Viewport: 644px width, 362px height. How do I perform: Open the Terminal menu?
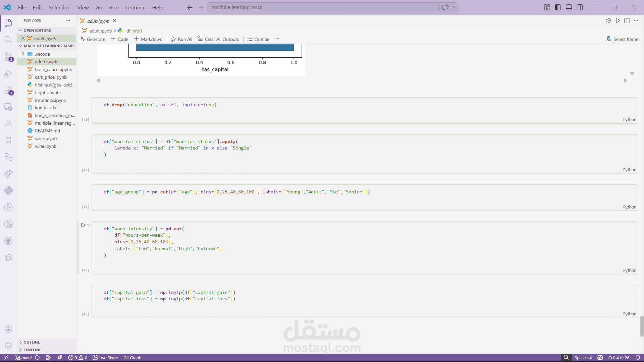coord(135,7)
